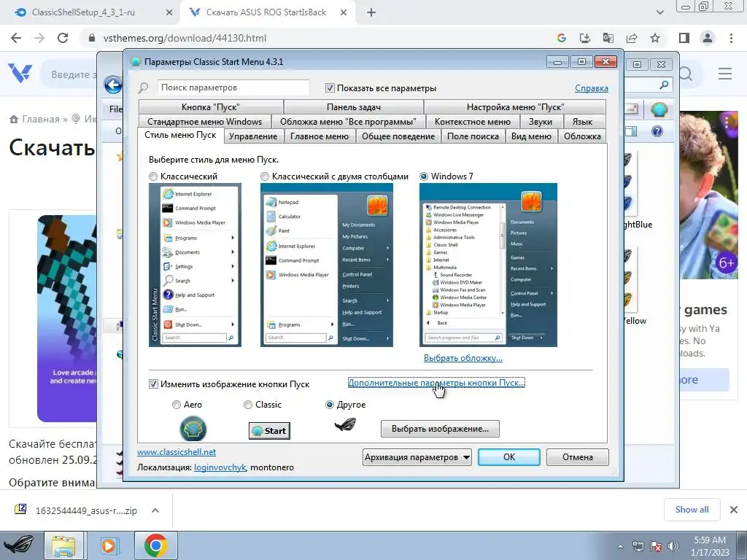Click the blue back arrow in the background window
Viewport: 747px width, 560px height.
113,85
